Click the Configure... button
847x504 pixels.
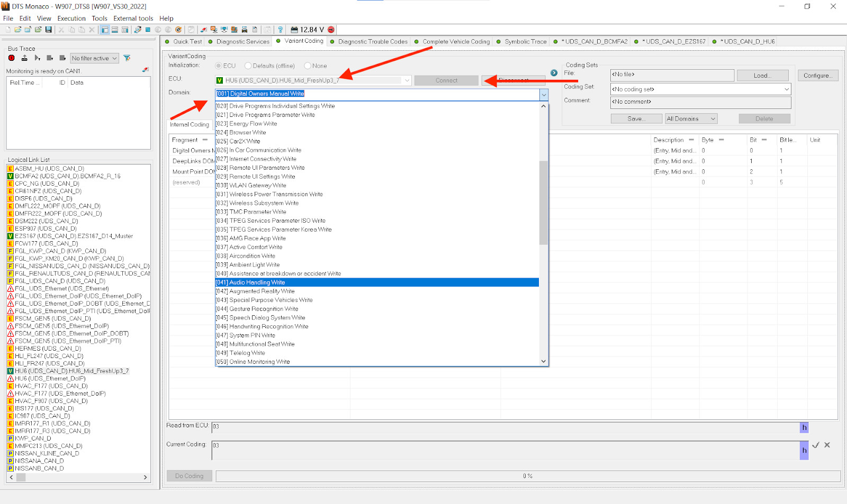[x=817, y=76]
